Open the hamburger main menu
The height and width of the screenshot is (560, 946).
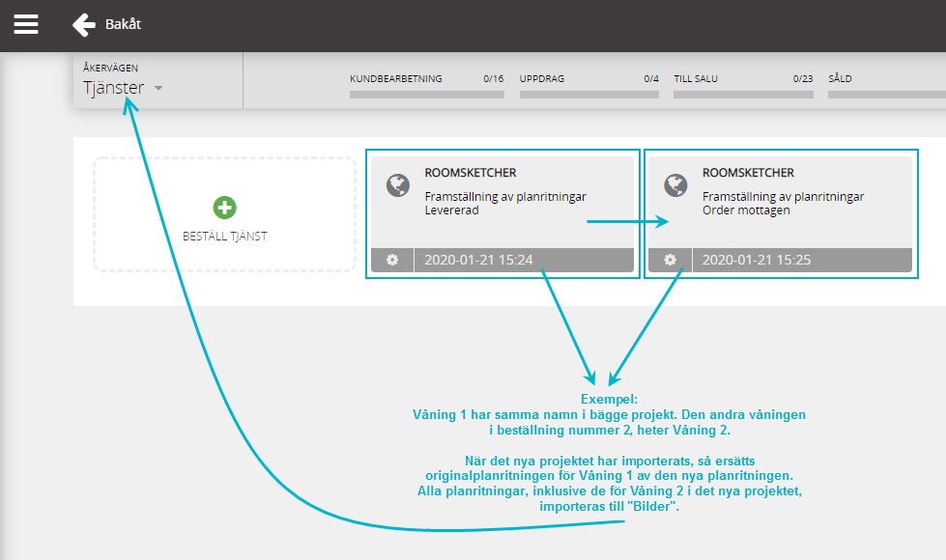tap(26, 24)
